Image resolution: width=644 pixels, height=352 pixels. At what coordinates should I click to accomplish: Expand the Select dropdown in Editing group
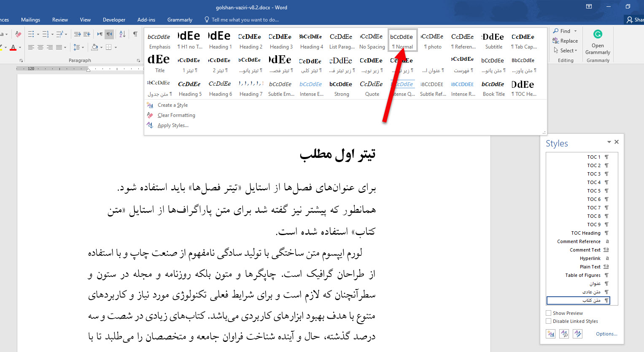click(x=568, y=51)
